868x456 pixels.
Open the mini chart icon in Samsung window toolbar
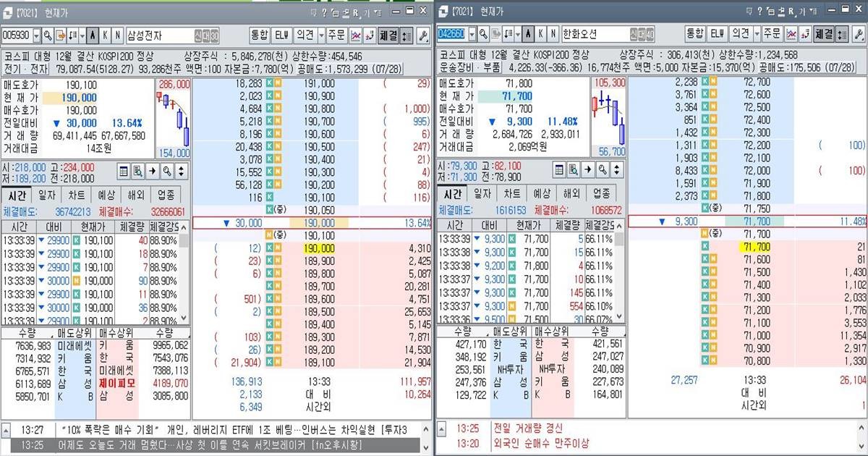click(356, 35)
